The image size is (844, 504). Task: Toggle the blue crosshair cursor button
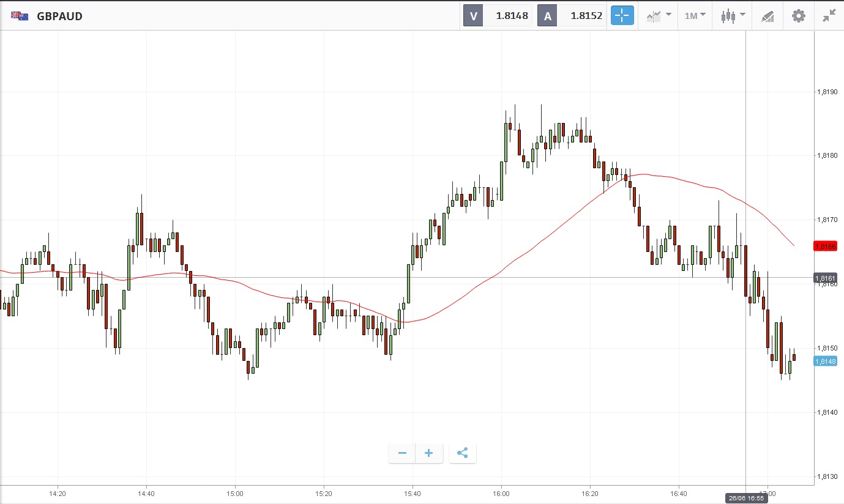coord(622,16)
